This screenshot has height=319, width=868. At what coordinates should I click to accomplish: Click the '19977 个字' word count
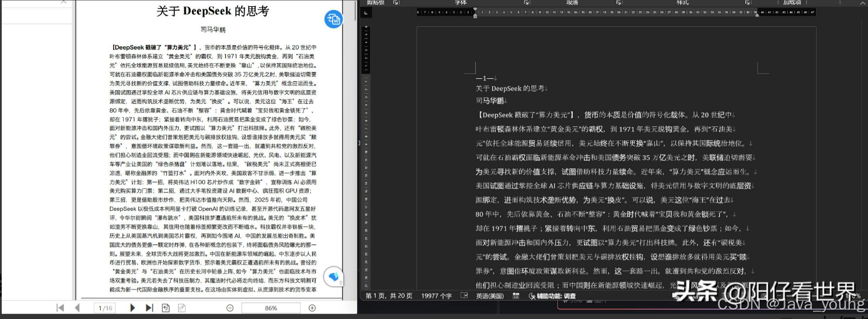[437, 296]
